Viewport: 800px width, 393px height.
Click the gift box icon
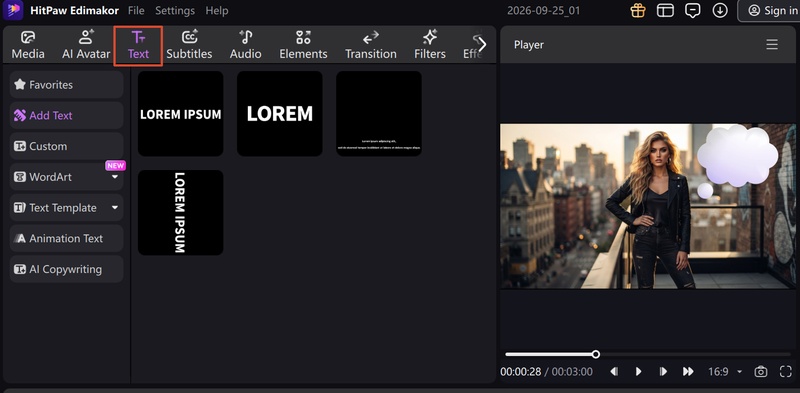(638, 10)
